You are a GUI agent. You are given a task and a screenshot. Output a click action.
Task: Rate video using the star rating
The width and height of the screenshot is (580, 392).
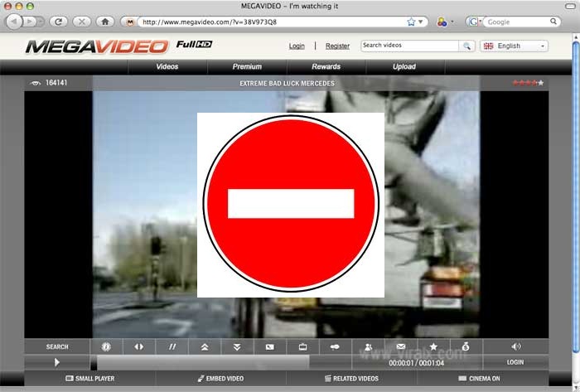point(529,83)
